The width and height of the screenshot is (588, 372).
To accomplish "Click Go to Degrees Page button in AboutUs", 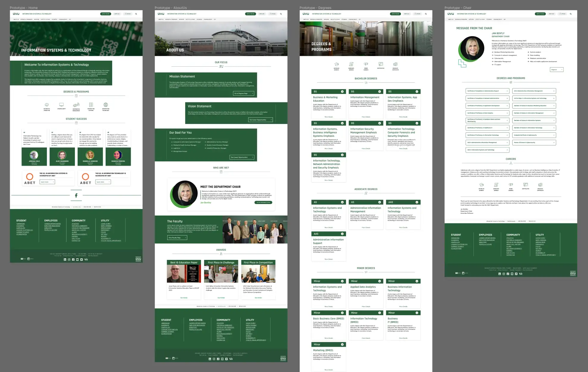I will [244, 93].
